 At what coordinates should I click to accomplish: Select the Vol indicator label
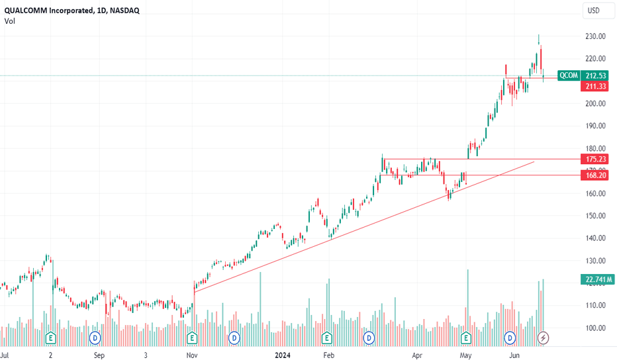pos(9,21)
